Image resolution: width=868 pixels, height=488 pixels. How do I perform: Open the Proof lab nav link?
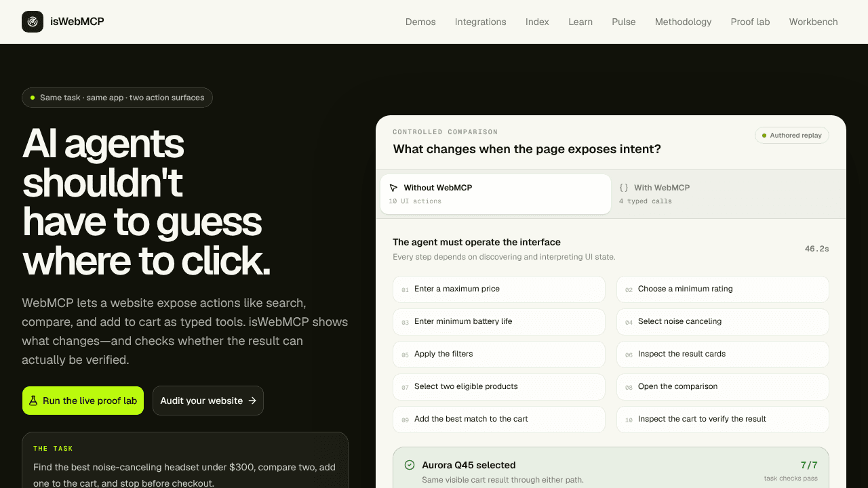click(x=751, y=22)
